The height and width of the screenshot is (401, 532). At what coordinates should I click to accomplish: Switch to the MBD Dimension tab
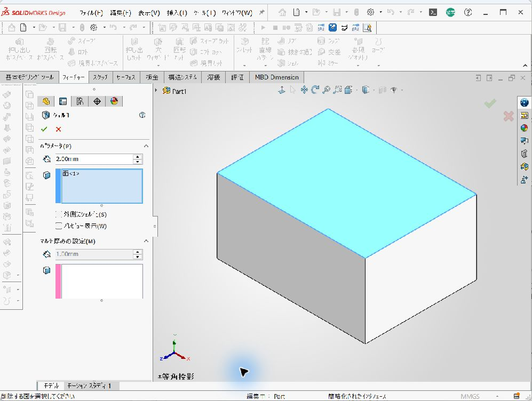click(276, 77)
